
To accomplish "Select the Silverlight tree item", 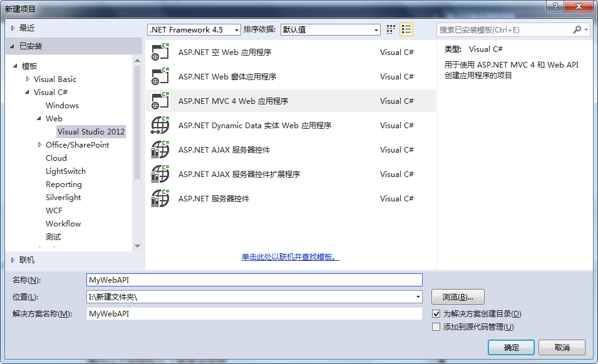I will click(x=63, y=198).
